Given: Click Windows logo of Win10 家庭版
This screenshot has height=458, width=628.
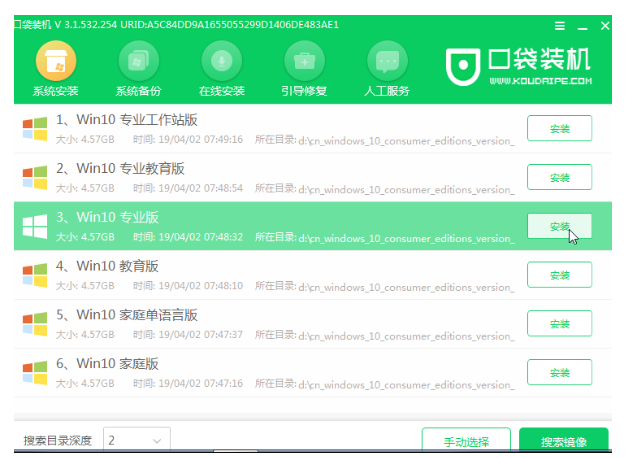Looking at the screenshot, I should click(34, 372).
